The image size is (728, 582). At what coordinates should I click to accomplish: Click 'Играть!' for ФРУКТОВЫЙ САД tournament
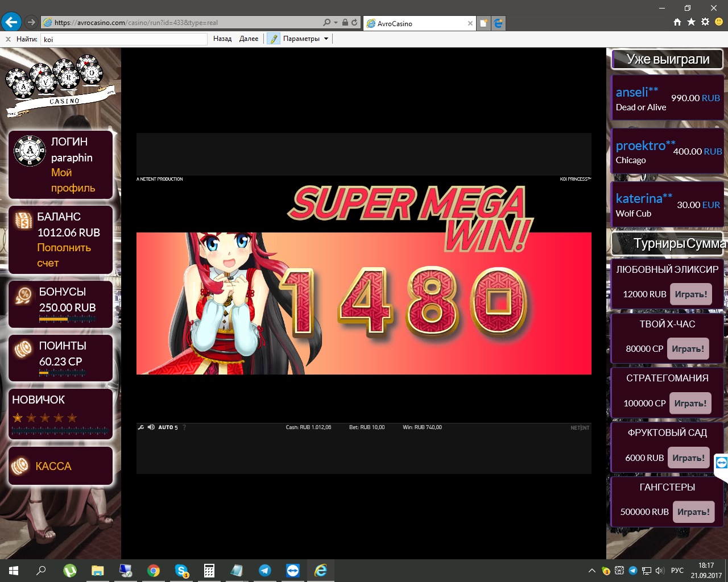point(689,458)
